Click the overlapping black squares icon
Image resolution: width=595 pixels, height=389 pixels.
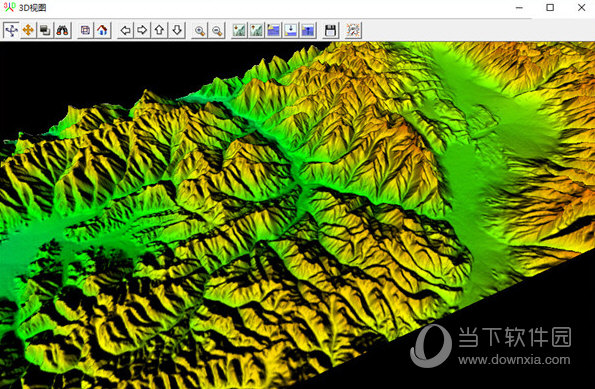pyautogui.click(x=45, y=30)
